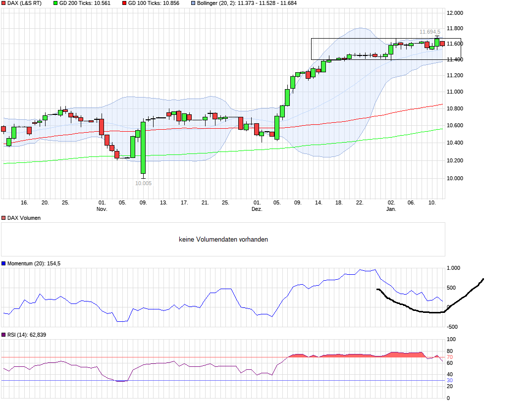The height and width of the screenshot is (403, 532).
Task: Click the Nov. month label on time axis
Action: pos(102,209)
